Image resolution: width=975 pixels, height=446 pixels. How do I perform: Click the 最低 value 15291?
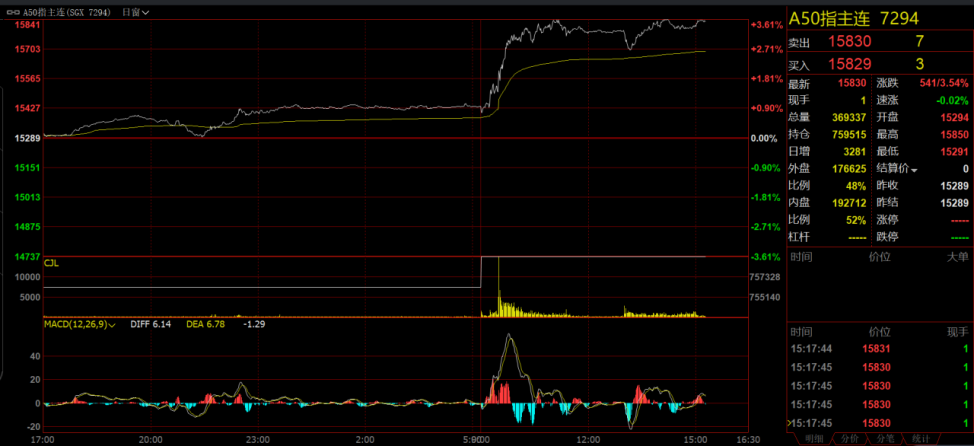(954, 151)
